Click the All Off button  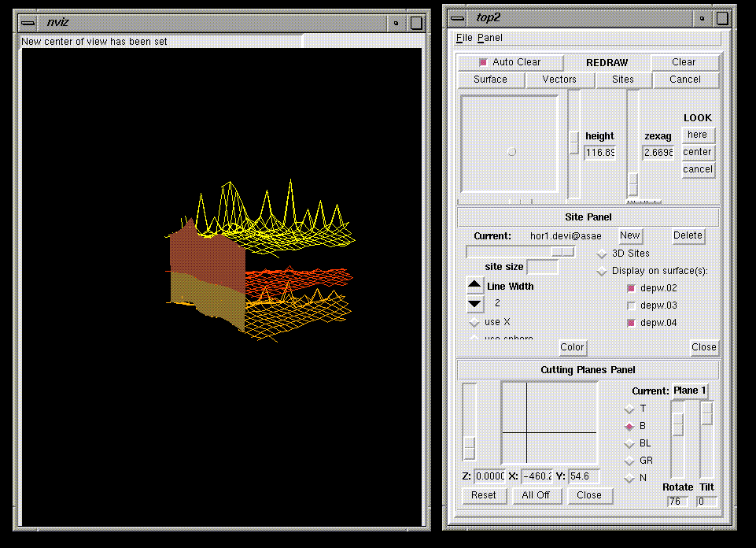pyautogui.click(x=536, y=495)
